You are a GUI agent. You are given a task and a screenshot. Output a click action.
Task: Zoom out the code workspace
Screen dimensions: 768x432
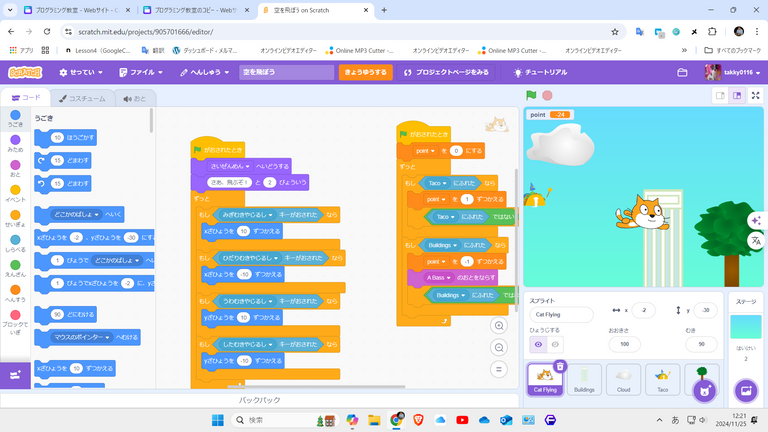(499, 348)
